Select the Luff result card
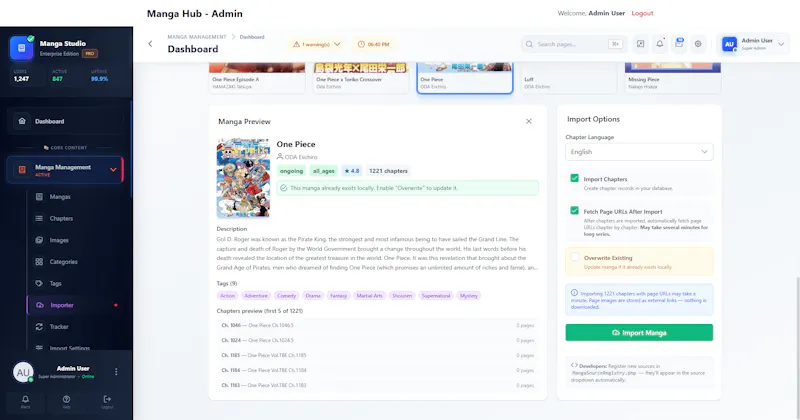The height and width of the screenshot is (420, 800). (x=569, y=78)
